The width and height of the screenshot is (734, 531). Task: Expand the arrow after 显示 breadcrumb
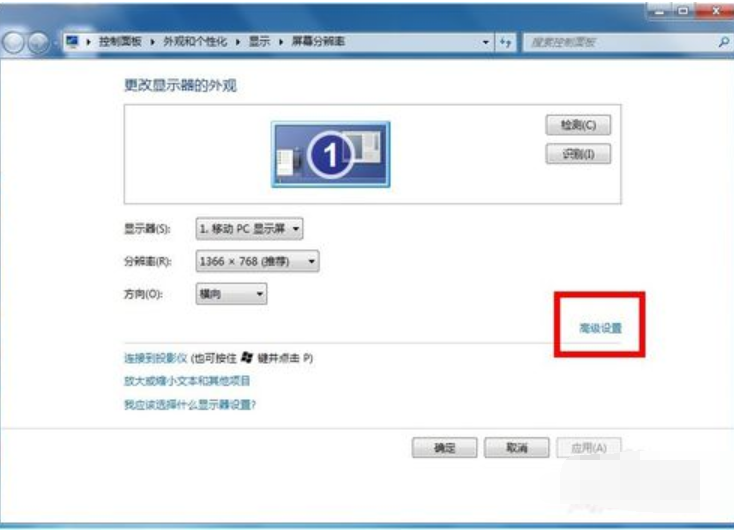tap(281, 42)
